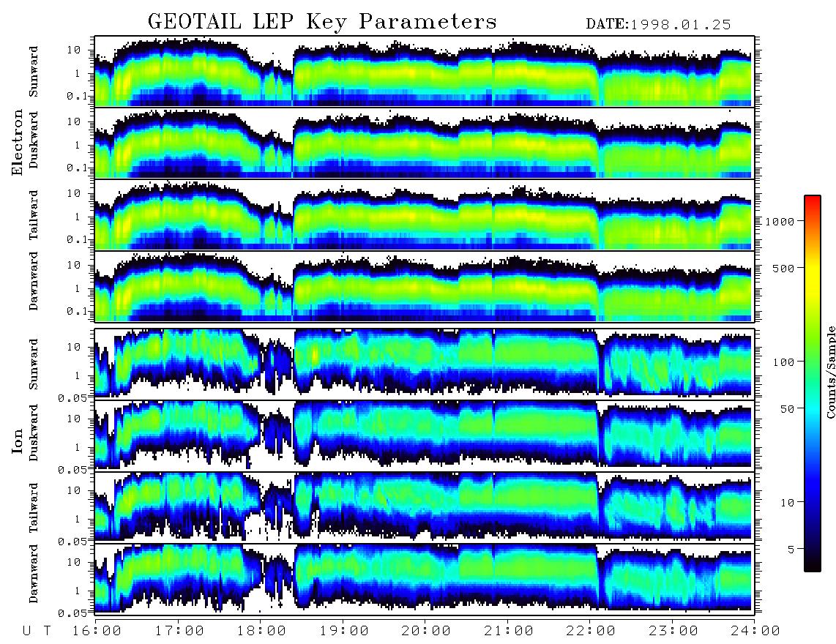Click the Ion Sunward spectrogram panel

click(425, 363)
